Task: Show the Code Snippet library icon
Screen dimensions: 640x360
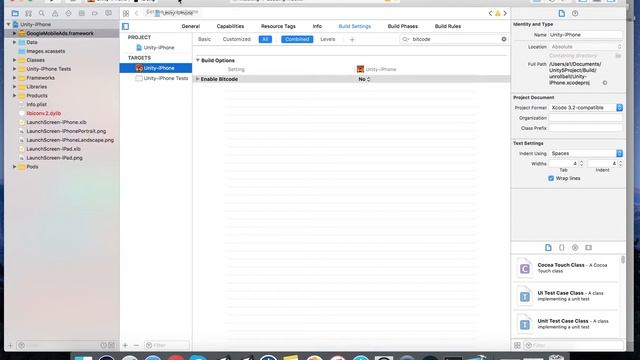Action: pos(562,247)
